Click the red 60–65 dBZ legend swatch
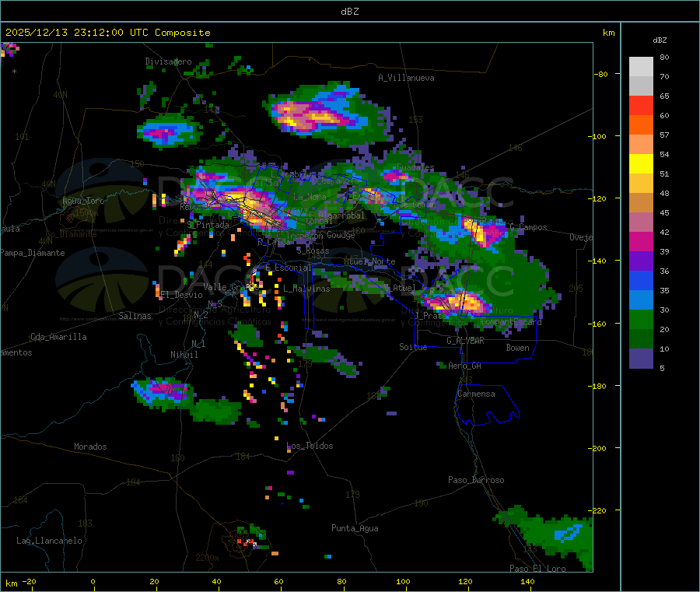 (x=641, y=105)
